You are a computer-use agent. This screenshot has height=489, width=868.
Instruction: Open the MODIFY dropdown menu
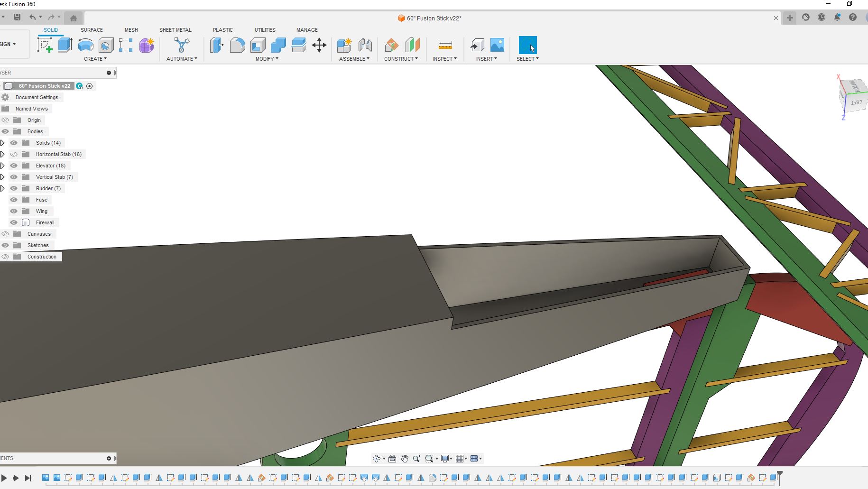[267, 59]
